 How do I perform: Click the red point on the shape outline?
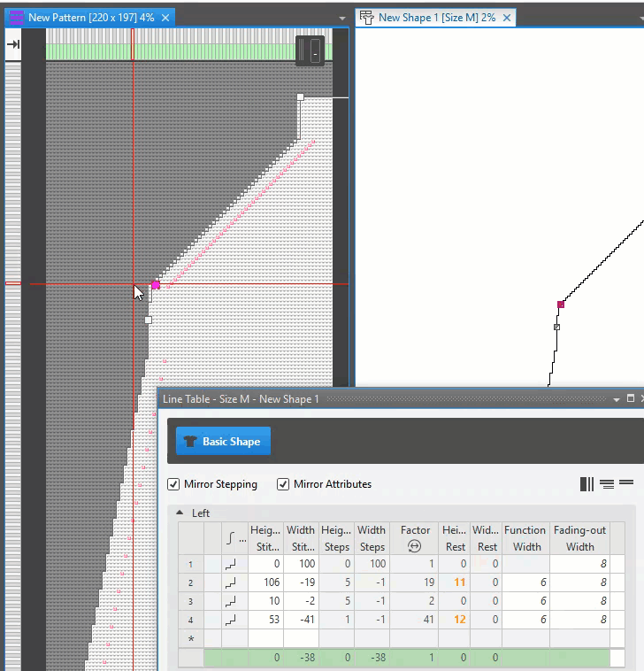pos(561,305)
